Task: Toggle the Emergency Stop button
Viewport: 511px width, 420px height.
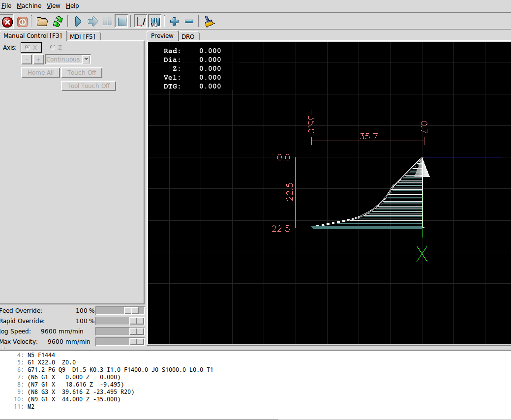Action: 7,22
